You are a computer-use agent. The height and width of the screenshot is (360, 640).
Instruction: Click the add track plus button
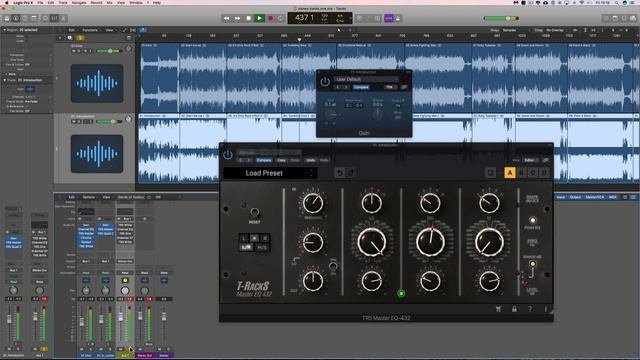coord(60,38)
